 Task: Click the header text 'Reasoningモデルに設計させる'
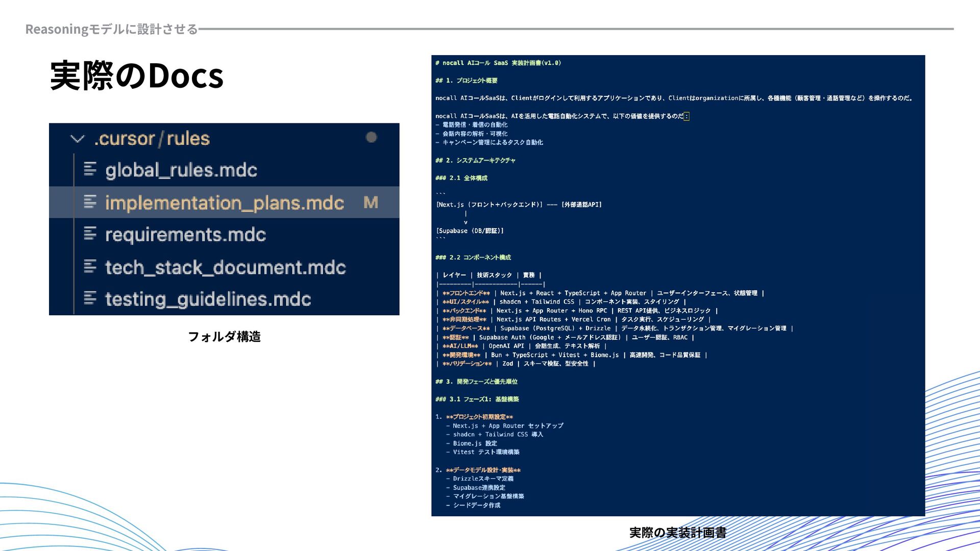click(111, 29)
